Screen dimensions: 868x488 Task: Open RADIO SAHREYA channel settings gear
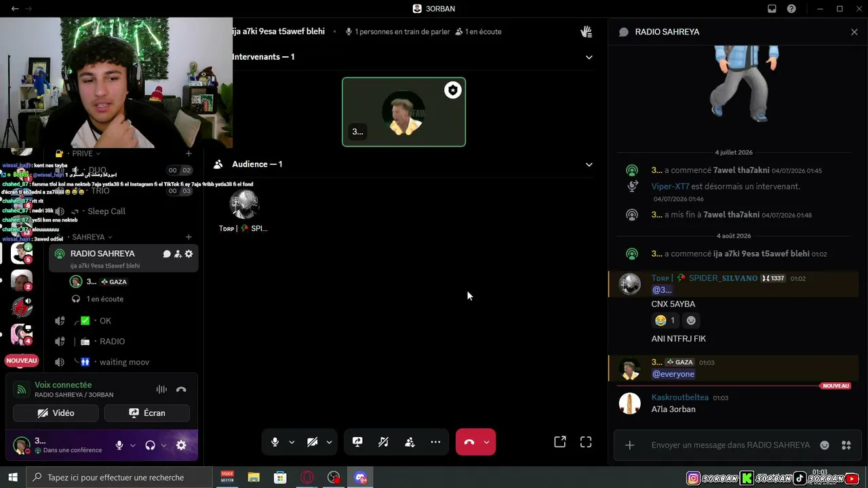pos(189,253)
